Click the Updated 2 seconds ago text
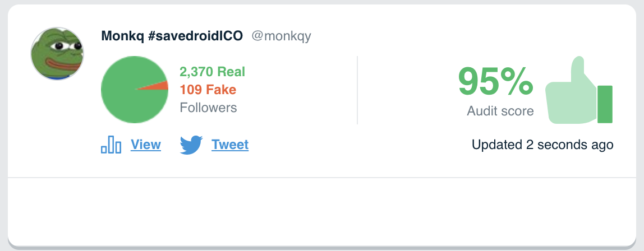The width and height of the screenshot is (644, 251). 542,145
